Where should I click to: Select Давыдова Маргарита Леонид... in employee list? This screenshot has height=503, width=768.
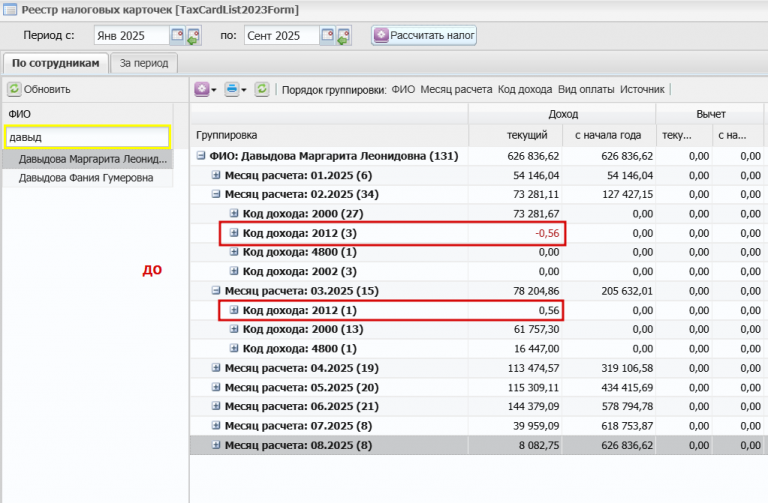coord(88,159)
